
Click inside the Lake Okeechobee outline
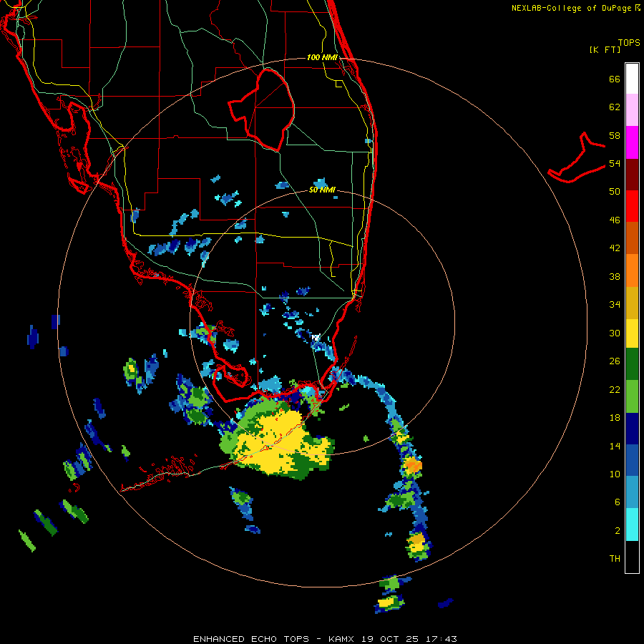267,111
